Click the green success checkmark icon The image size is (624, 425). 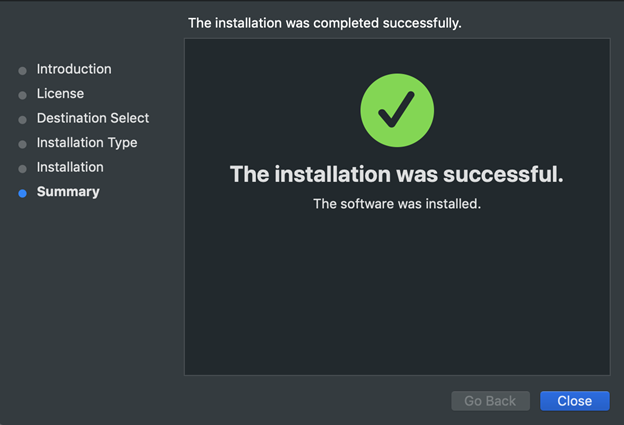point(397,111)
